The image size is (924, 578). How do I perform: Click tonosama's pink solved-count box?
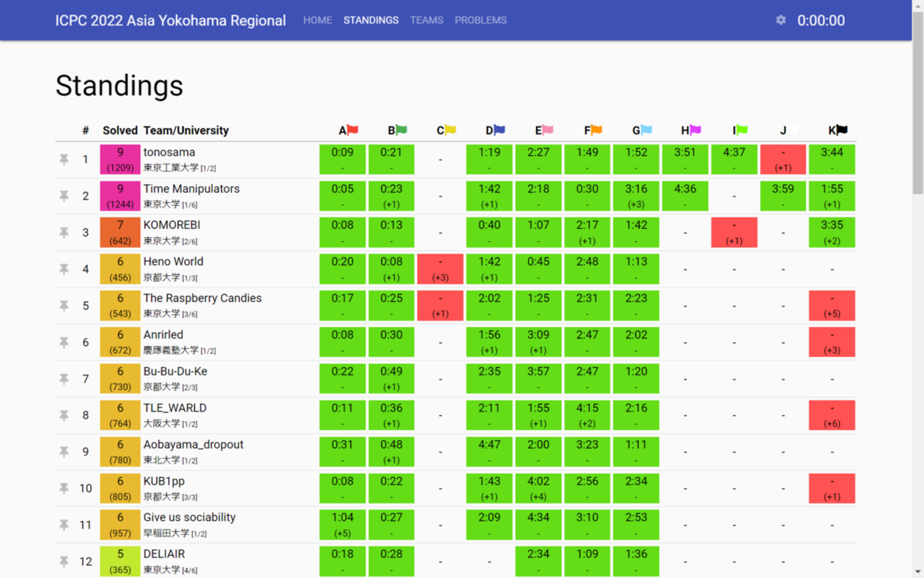[120, 159]
